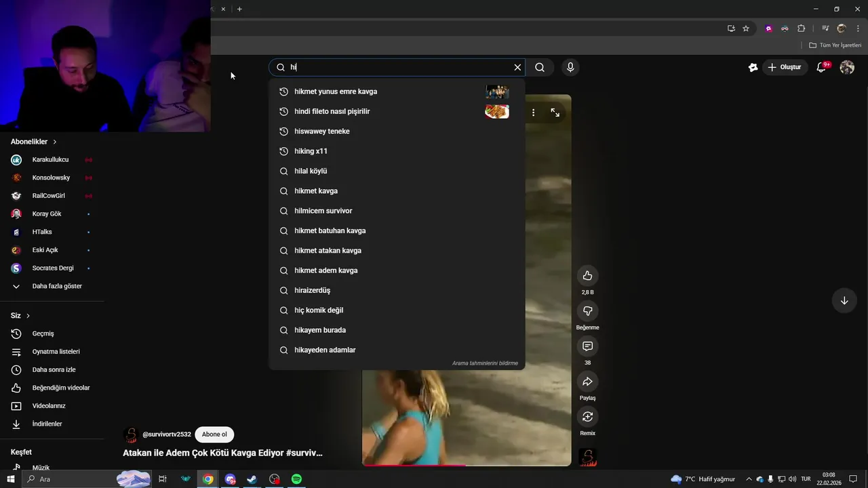Click the taskbar Ara search box
Image resolution: width=868 pixels, height=488 pixels.
pos(86,479)
